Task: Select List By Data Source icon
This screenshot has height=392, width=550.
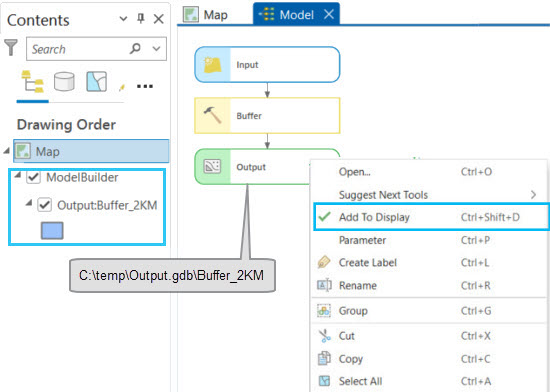Action: point(64,82)
